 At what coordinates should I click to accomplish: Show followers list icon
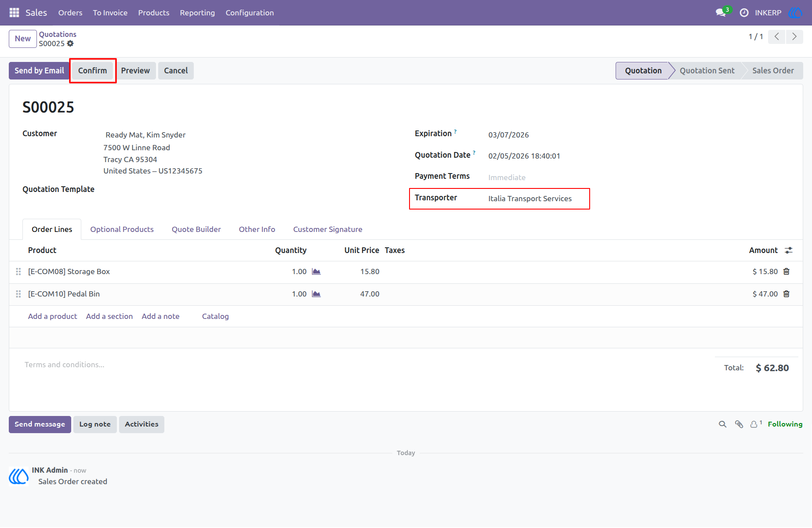point(756,424)
